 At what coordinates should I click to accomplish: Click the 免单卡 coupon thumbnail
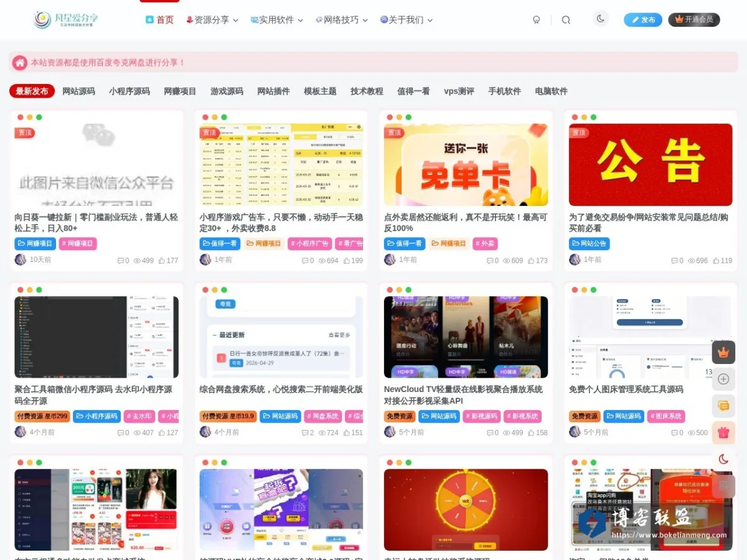coord(466,165)
